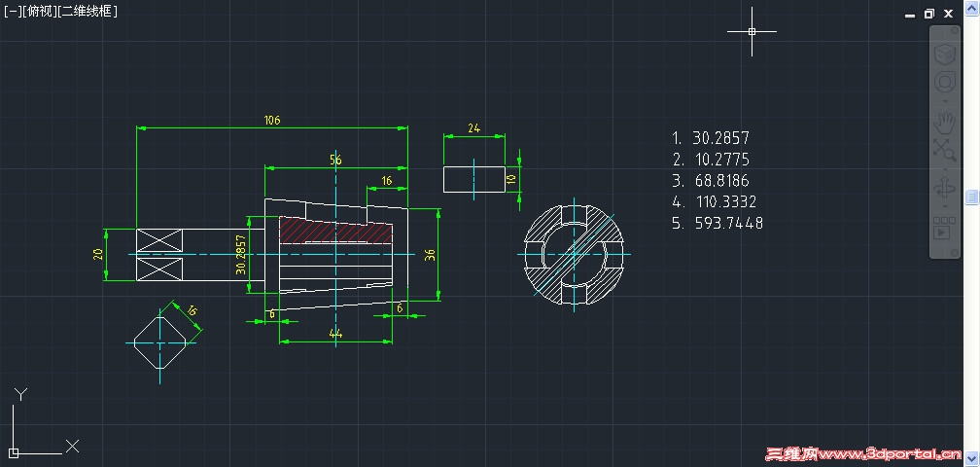Screen dimensions: 980x467
Task: Minimize the drawing window
Action: [910, 14]
